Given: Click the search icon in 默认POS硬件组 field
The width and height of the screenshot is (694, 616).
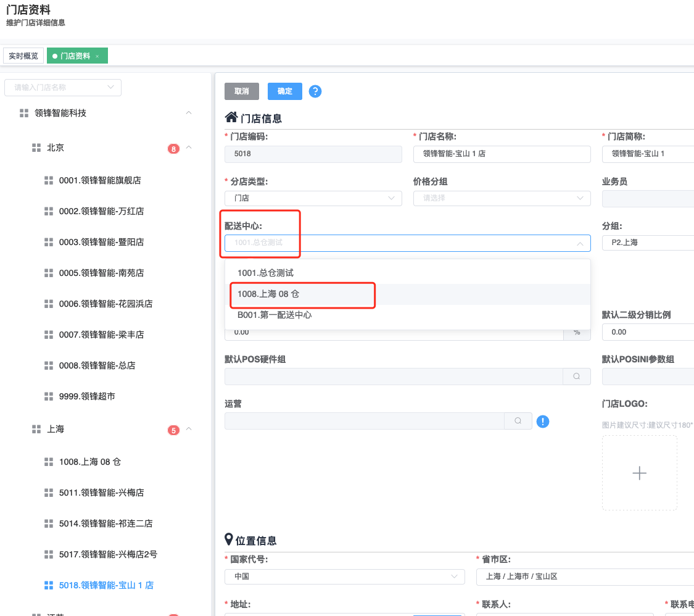Looking at the screenshot, I should click(576, 377).
